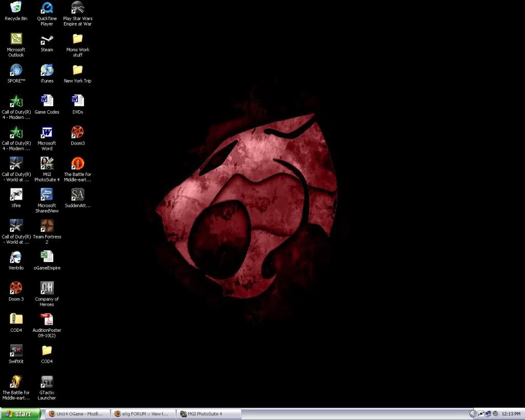Viewport: 525px width, 420px height.
Task: Select AuditionPoster 09-10(2) PDF file
Action: click(47, 319)
